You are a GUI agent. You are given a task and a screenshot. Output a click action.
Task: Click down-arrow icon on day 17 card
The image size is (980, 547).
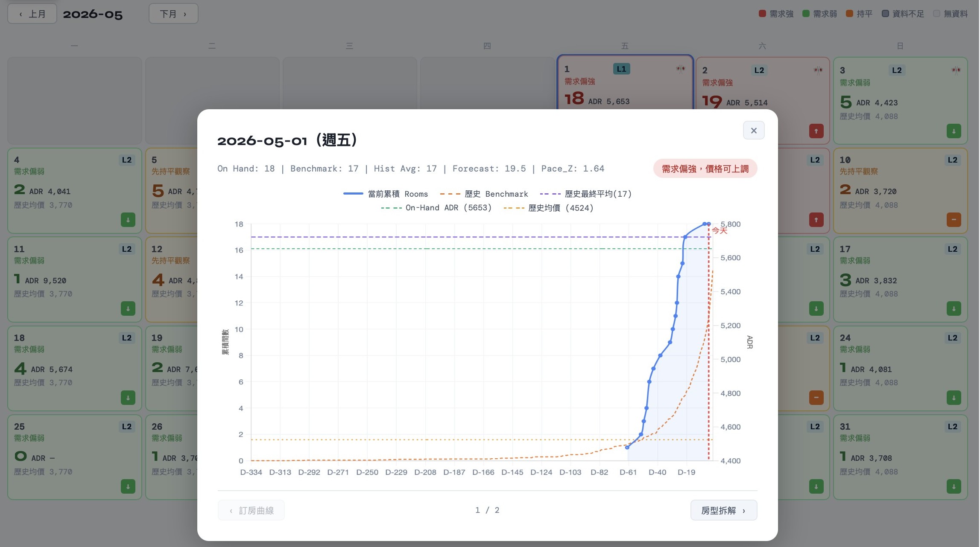pyautogui.click(x=954, y=308)
